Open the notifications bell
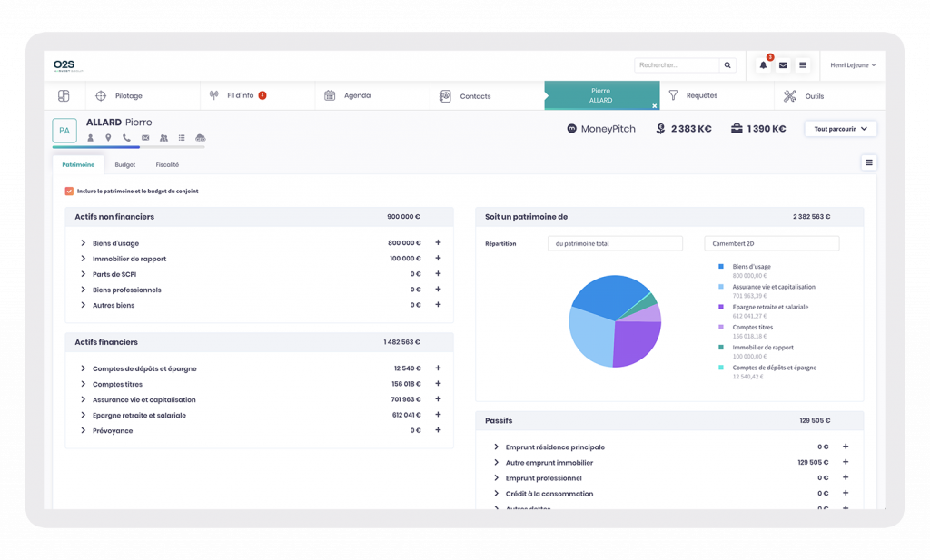This screenshot has height=560, width=930. click(763, 65)
